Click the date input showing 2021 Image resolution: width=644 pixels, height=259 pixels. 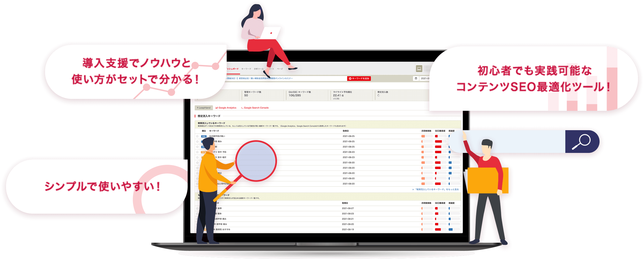click(425, 78)
